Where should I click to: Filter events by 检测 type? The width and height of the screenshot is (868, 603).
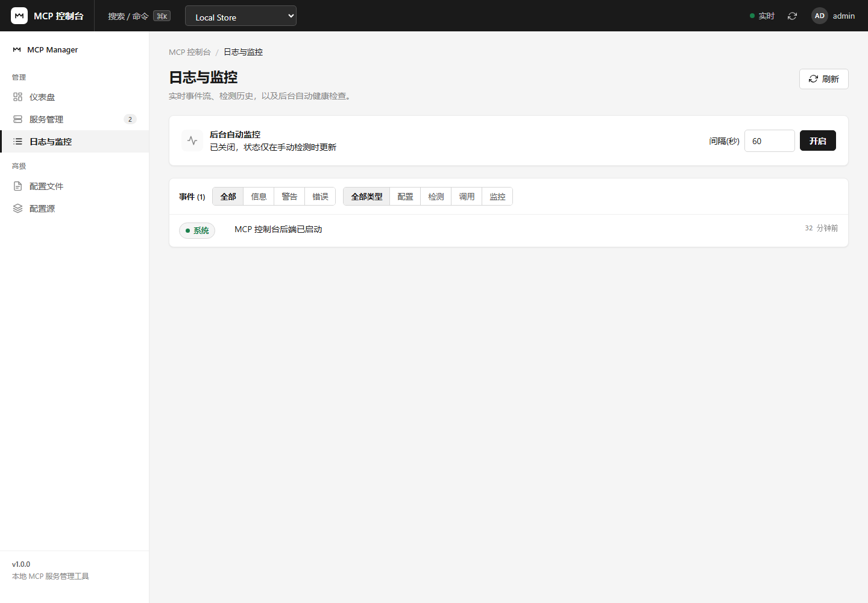click(x=436, y=197)
